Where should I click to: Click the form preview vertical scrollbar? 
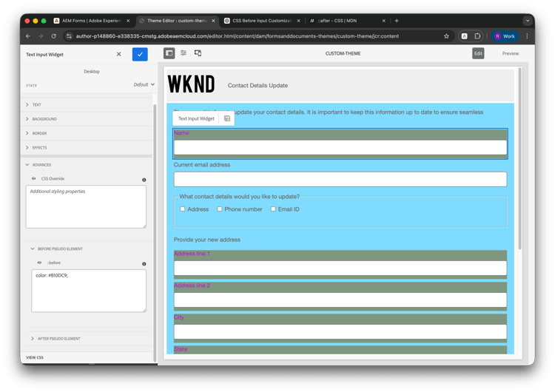pos(519,159)
